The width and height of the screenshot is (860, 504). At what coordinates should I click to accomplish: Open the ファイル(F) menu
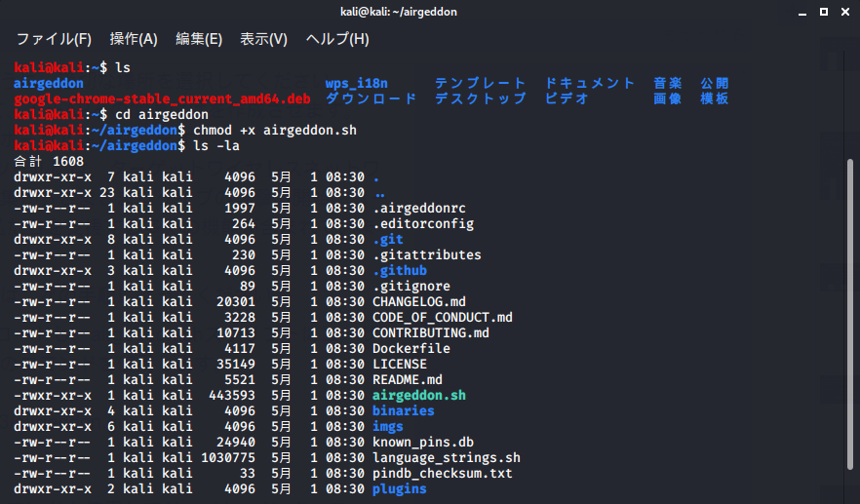(x=54, y=39)
